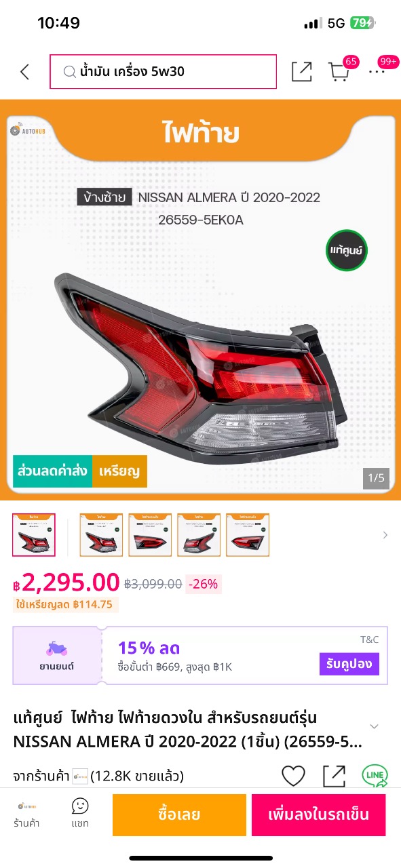The image size is (401, 868).
Task: Tap เพิ่มลงในรถเข็น add to cart button
Action: pos(318,814)
